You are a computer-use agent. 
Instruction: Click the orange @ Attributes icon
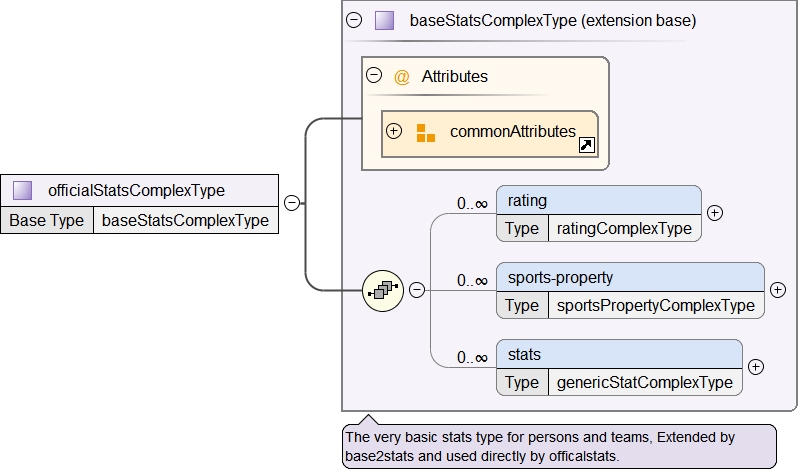tap(402, 76)
